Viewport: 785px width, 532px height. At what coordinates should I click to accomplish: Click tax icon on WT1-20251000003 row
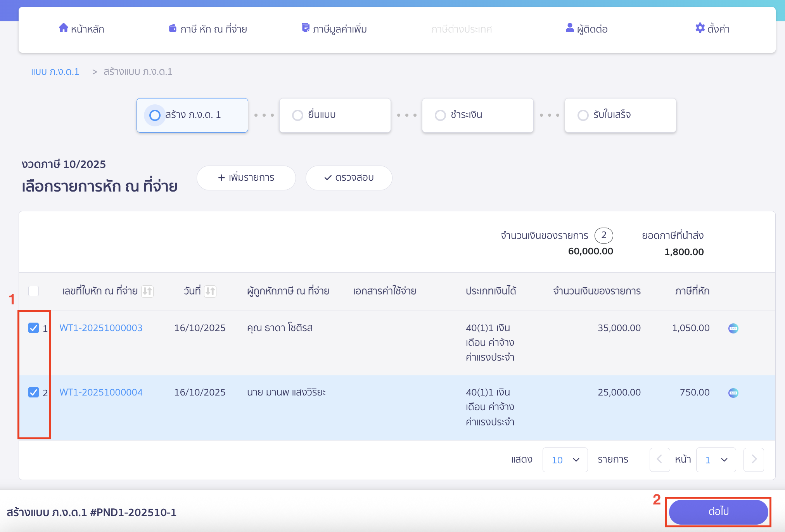[x=733, y=328]
